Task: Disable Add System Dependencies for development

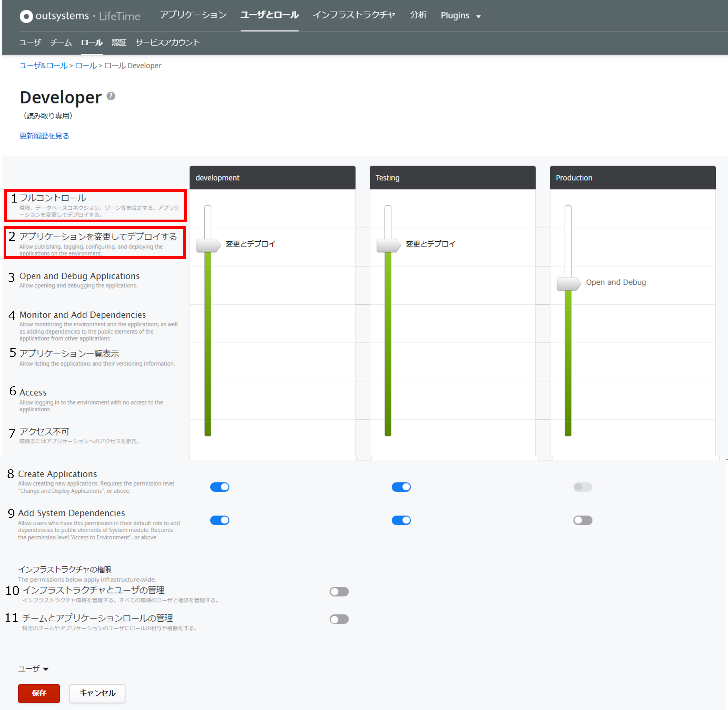Action: pos(220,520)
